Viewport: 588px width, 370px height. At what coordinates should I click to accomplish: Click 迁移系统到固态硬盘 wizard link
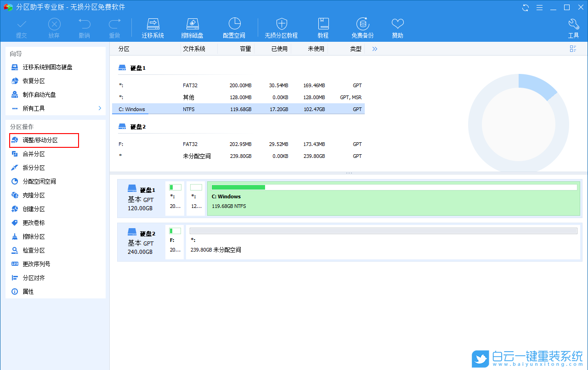point(47,67)
